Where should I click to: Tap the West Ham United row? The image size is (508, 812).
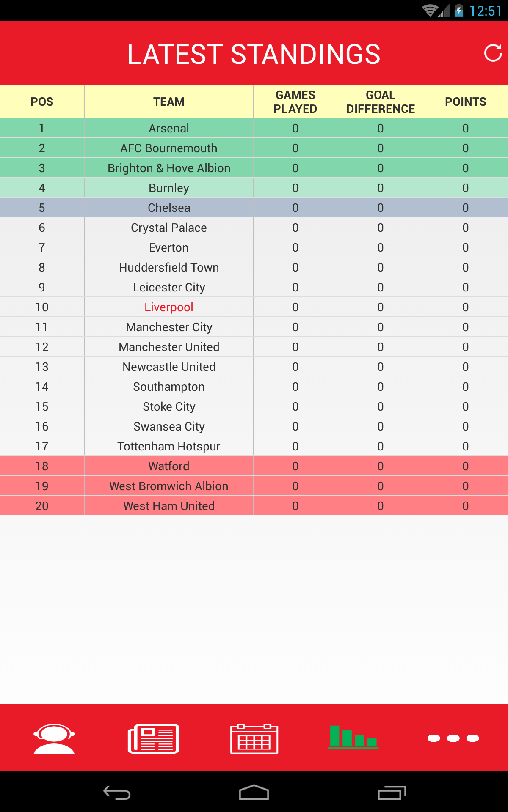tap(254, 506)
